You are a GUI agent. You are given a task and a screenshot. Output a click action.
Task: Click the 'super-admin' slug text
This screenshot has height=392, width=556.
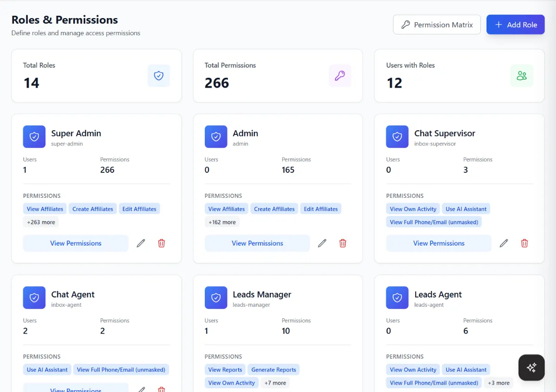coord(67,144)
